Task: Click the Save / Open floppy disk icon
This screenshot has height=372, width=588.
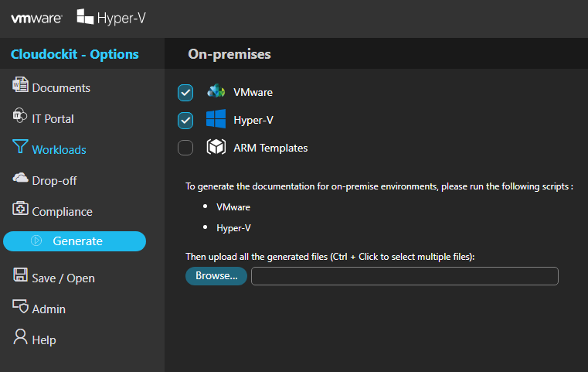Action: 20,275
